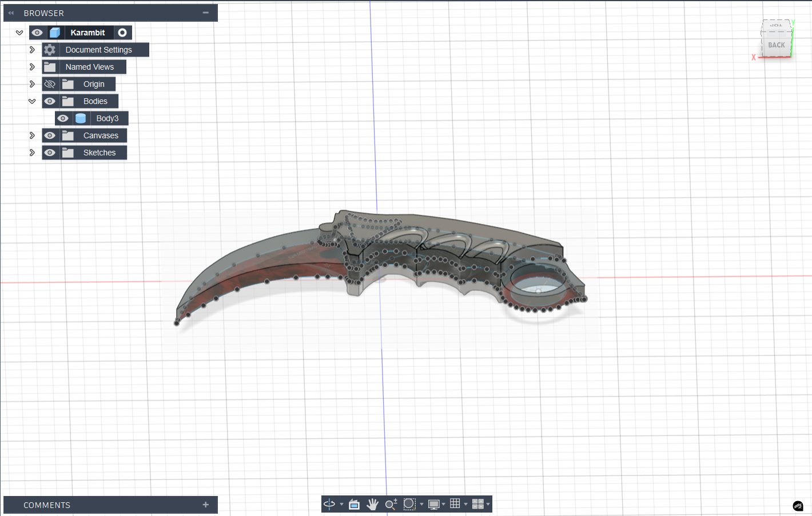Open Display Settings monitor icon
Viewport: 812px width, 516px height.
(x=434, y=504)
